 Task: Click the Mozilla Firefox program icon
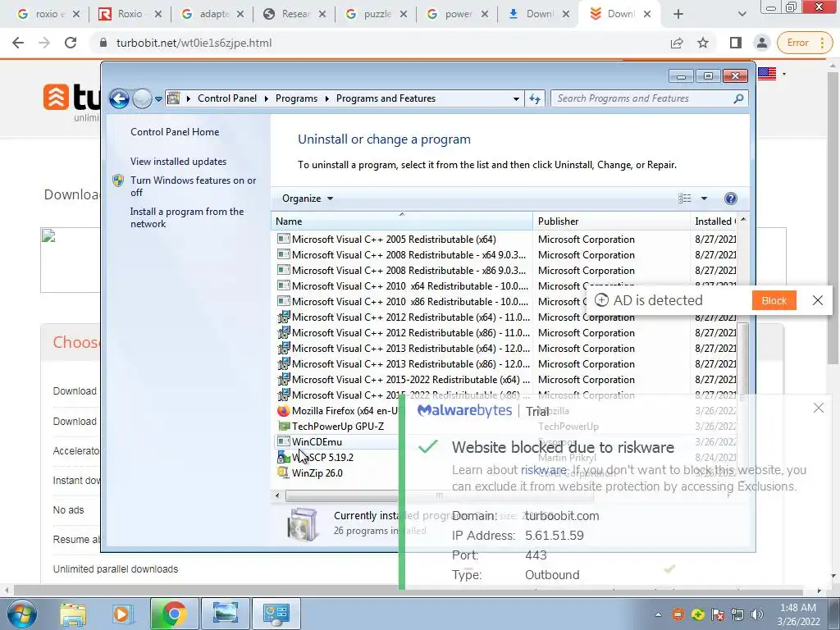click(x=283, y=410)
